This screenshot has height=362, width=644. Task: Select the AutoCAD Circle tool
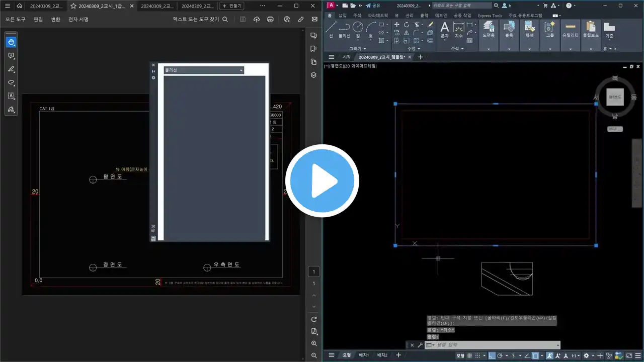(358, 30)
